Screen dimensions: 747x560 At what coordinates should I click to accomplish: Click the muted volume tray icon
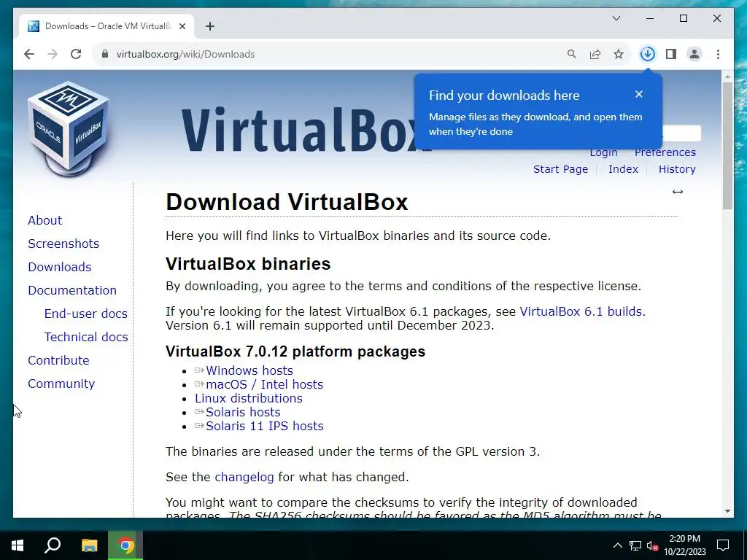[652, 545]
